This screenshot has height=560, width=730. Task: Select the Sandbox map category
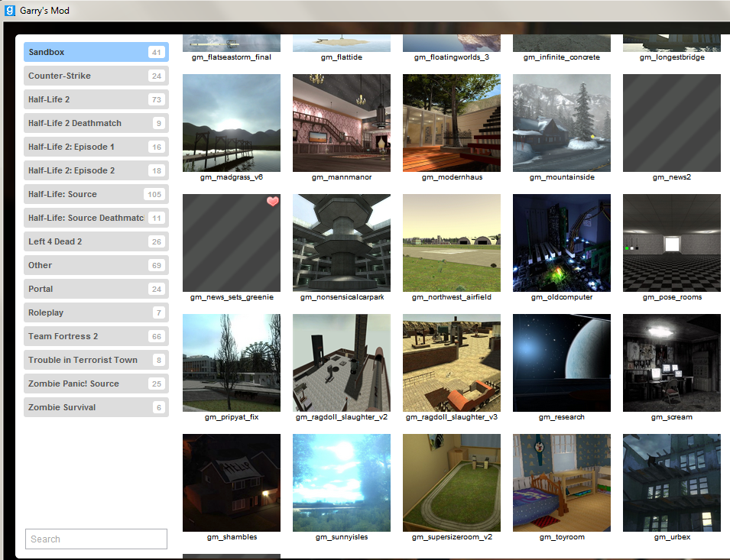pyautogui.click(x=96, y=52)
